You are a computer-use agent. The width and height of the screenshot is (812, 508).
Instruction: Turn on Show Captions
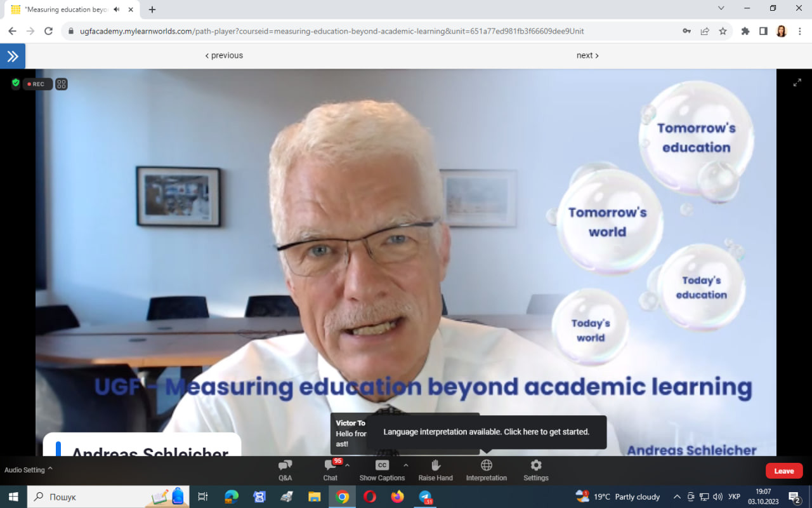pyautogui.click(x=382, y=470)
